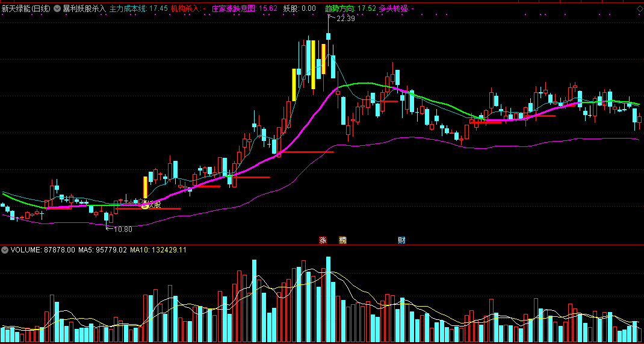Click the 多头转强 label
This screenshot has width=644, height=344.
(396, 8)
